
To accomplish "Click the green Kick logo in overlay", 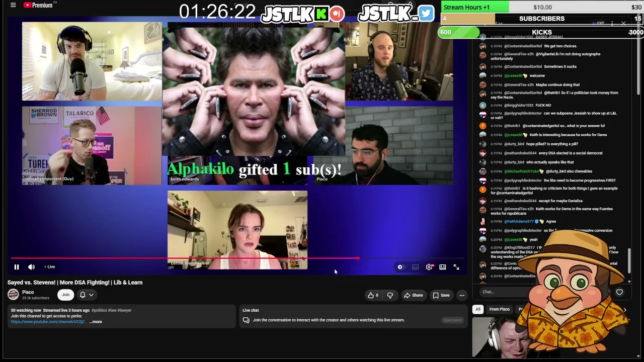I will (321, 14).
